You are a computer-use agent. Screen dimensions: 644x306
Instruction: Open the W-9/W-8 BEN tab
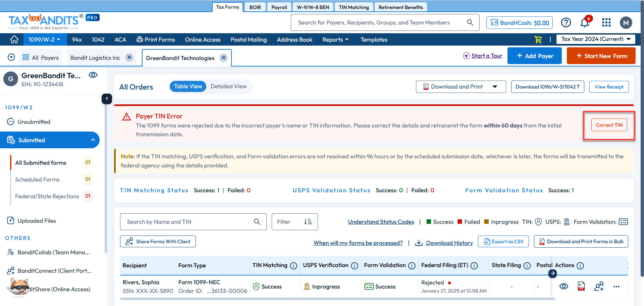click(313, 7)
